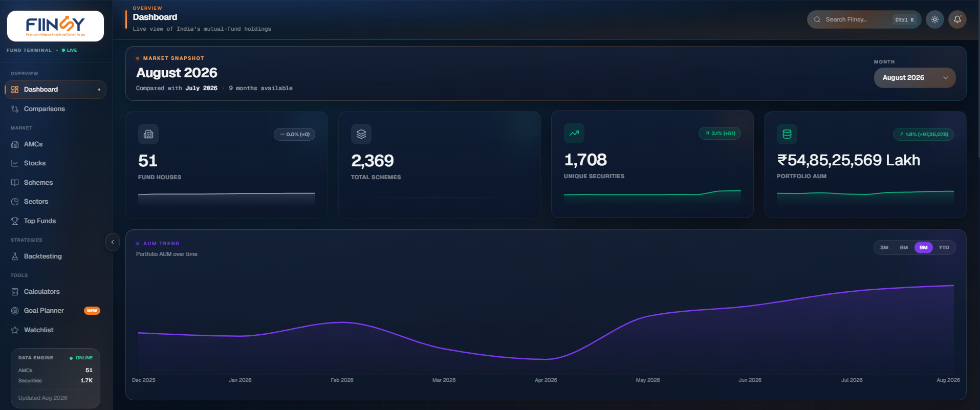The image size is (980, 410).
Task: Click the Unique Securities sparkline chart
Action: tap(652, 197)
